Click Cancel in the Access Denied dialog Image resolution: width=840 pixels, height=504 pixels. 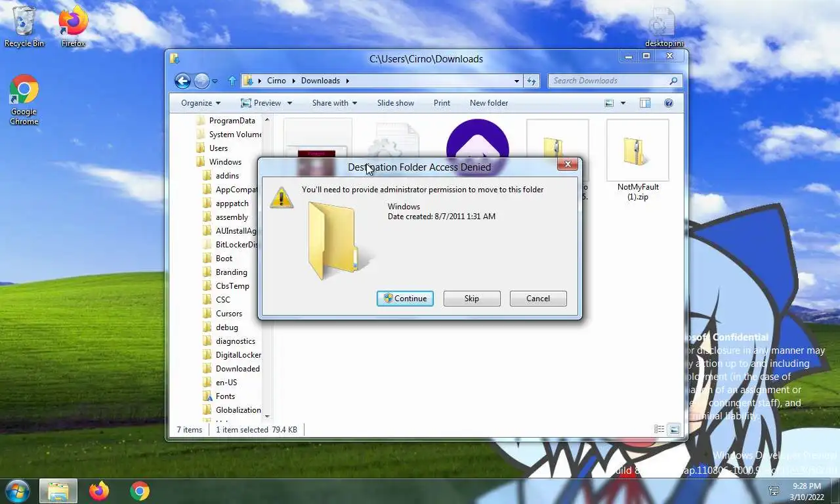(x=538, y=299)
